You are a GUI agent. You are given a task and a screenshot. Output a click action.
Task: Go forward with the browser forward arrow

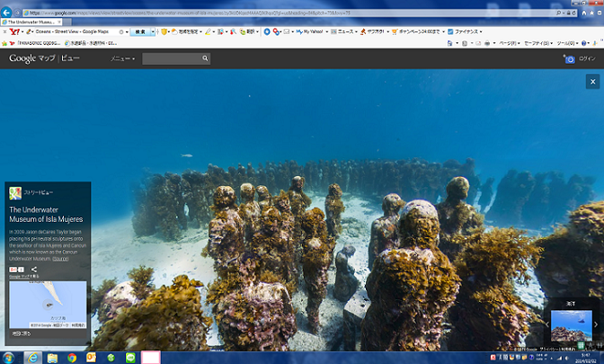(17, 13)
